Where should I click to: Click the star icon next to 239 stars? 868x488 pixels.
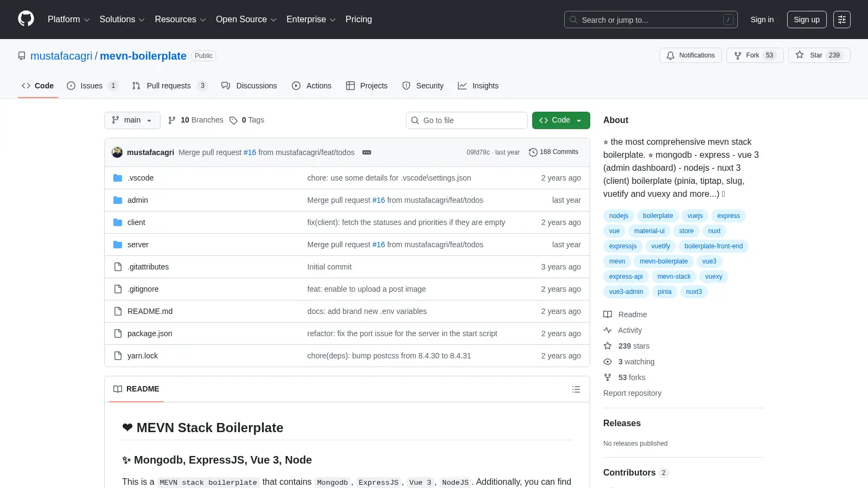click(608, 346)
